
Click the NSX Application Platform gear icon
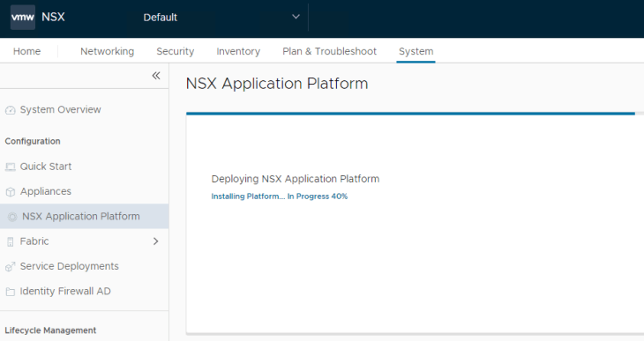12,217
